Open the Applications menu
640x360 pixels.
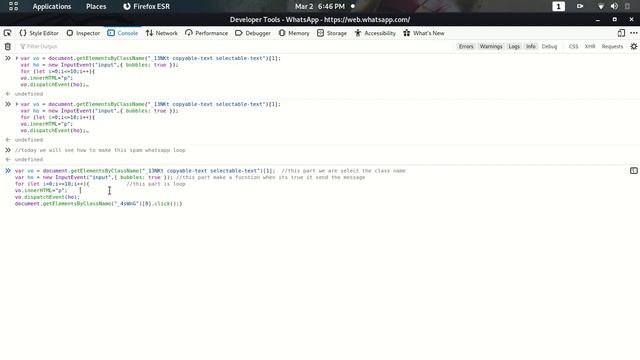point(52,7)
